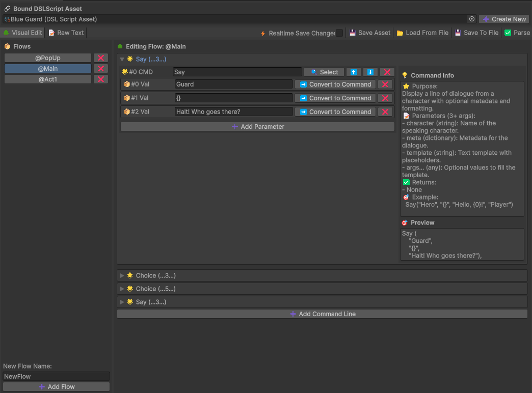This screenshot has height=393, width=532.
Task: Select the @Act1 flow
Action: (48, 79)
